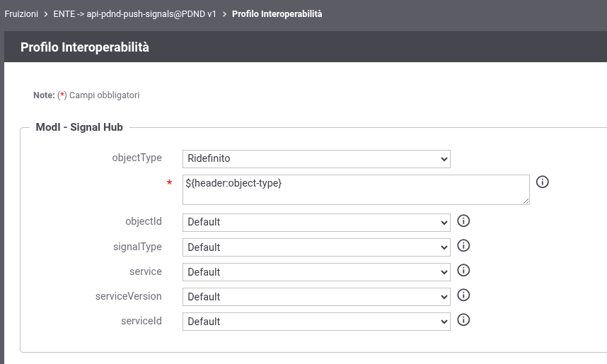Click breadcrumb chevron after Fruizioni
The image size is (607, 364).
(46, 14)
